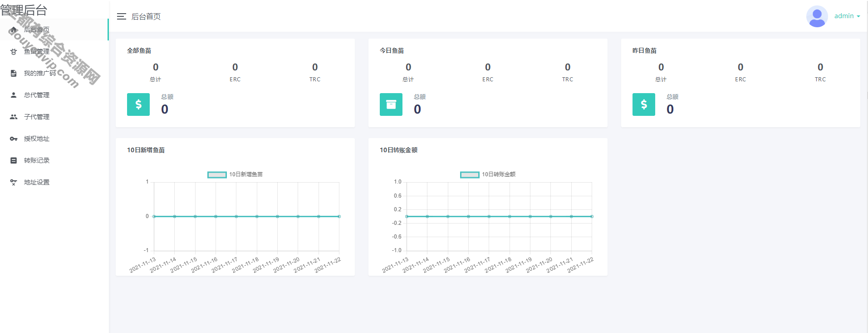Click the icon beside 地址设置
Screen dimensions: 868x333
pos(14,182)
